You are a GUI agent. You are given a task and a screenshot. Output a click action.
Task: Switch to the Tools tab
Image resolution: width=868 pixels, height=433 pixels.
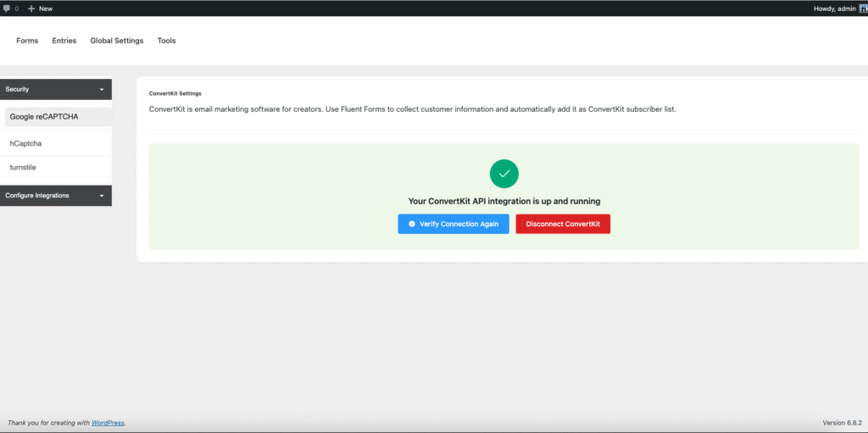(x=166, y=41)
